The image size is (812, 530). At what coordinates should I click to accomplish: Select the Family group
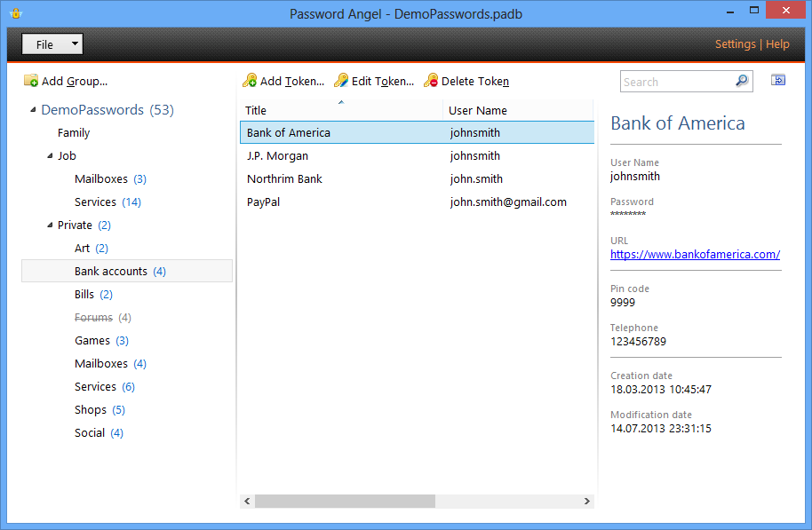(74, 133)
